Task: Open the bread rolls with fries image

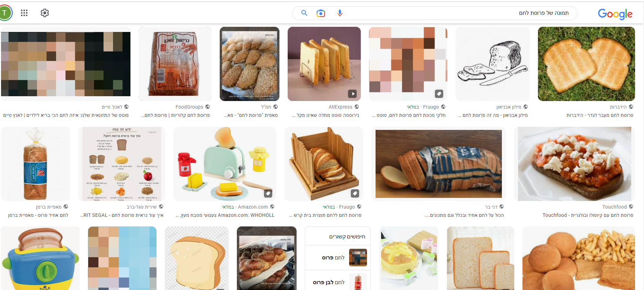Action: tap(578, 258)
